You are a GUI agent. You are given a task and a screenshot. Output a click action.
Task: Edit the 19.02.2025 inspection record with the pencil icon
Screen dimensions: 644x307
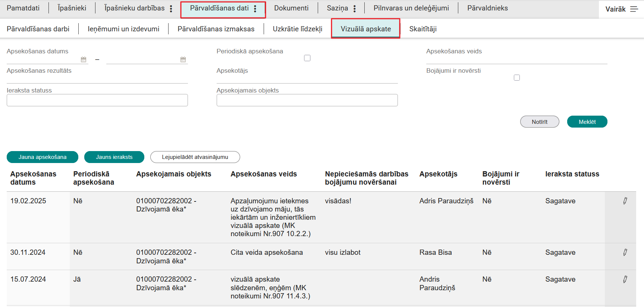coord(625,201)
